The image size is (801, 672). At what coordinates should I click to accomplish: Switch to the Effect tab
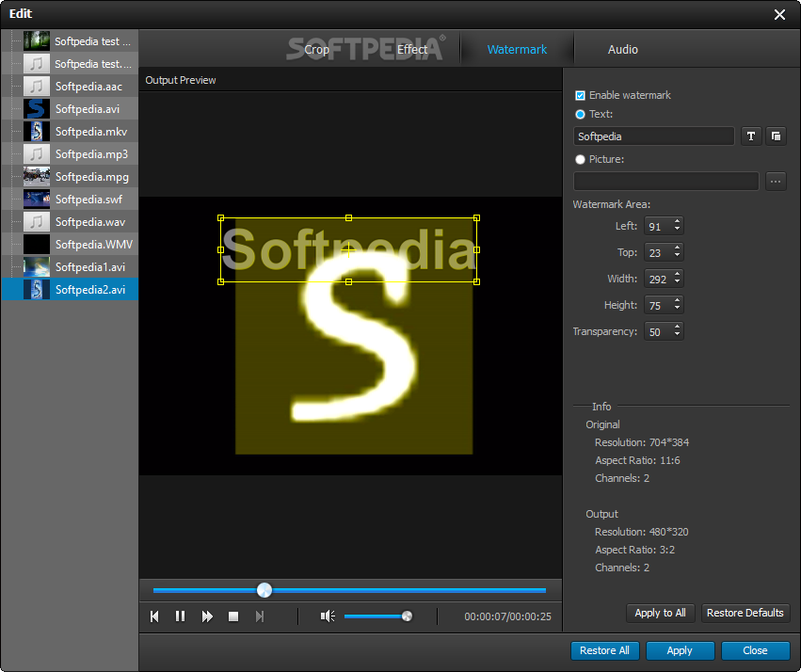click(x=412, y=50)
